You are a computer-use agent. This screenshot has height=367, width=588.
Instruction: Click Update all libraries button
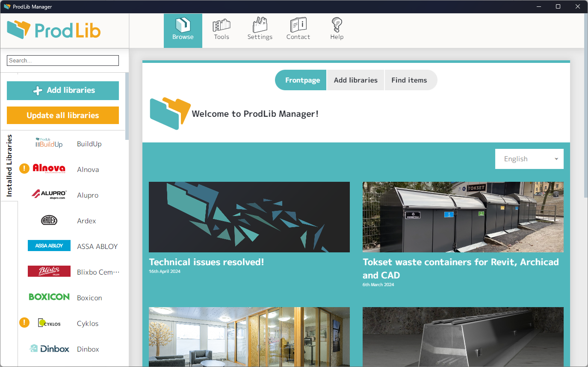point(63,115)
